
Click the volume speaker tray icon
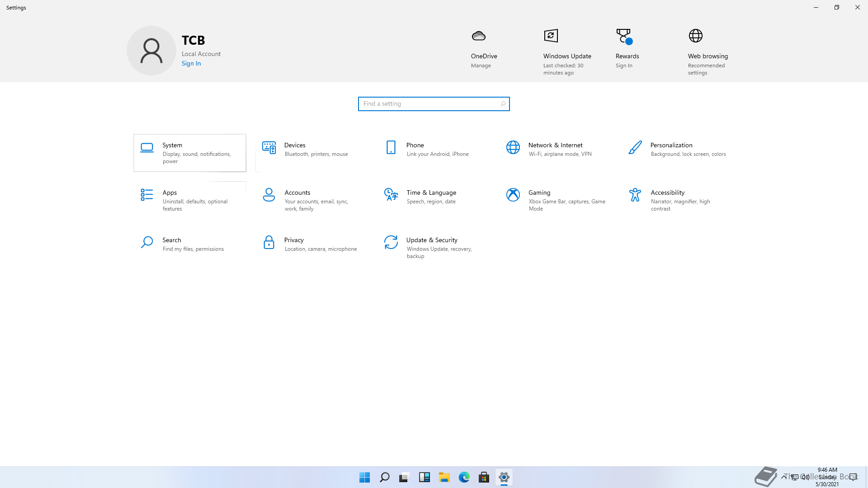point(805,477)
